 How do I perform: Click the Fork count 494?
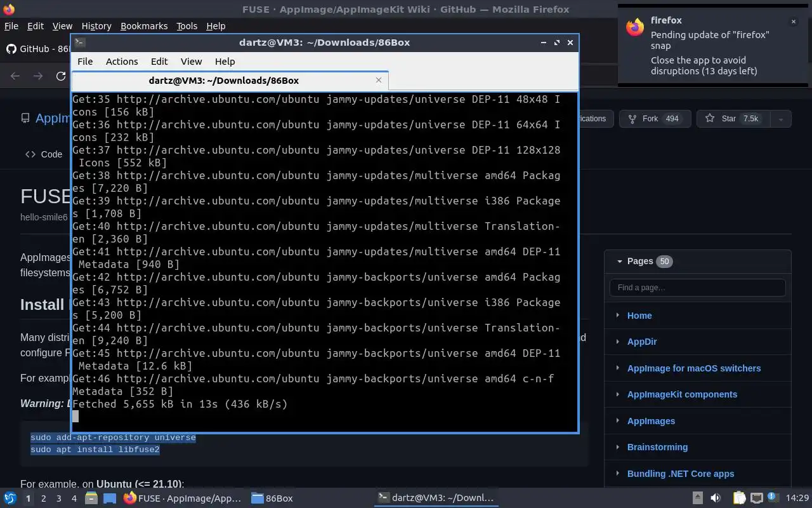pos(672,119)
